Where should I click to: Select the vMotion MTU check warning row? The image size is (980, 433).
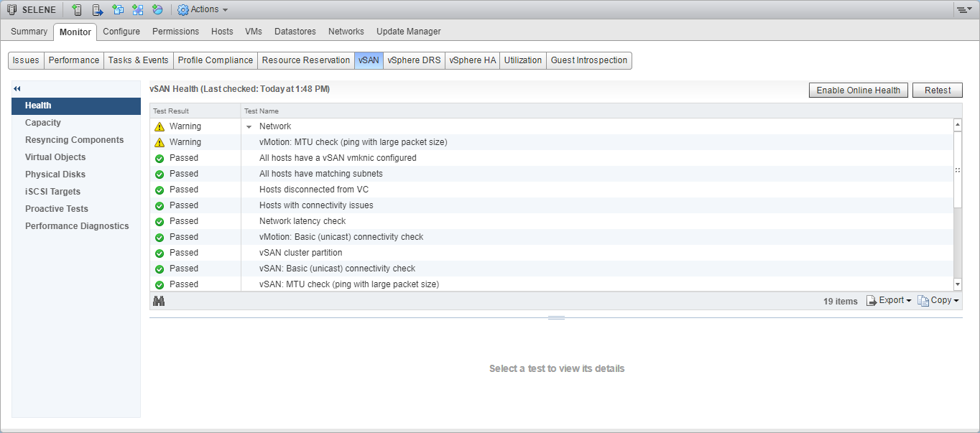[353, 142]
